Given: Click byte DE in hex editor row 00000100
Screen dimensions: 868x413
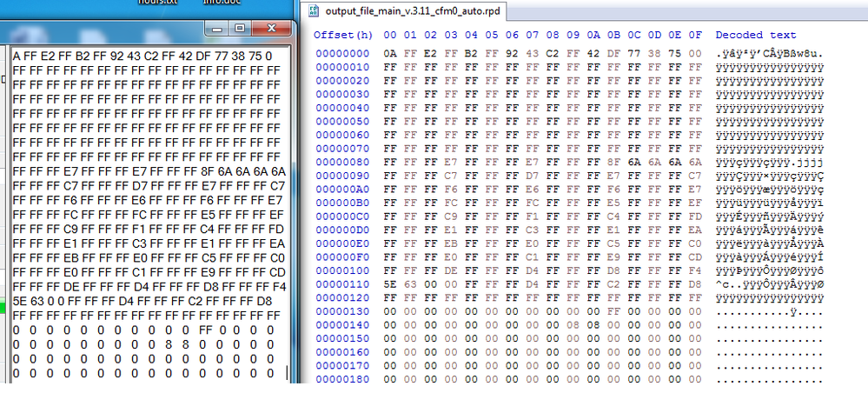Looking at the screenshot, I should 451,270.
